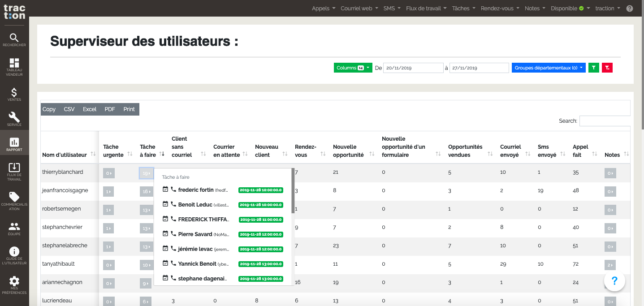Expand Tâche à faire 16 for jeanfrancoisgagne
Viewport: 644px width, 306px height.
146,192
